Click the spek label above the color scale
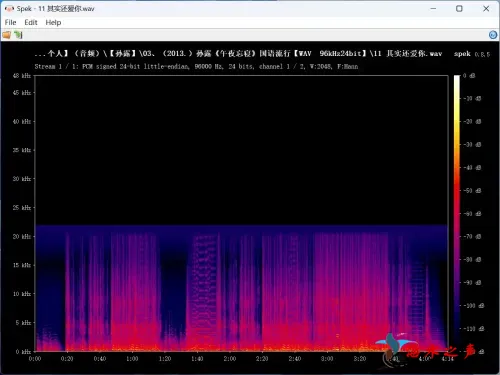Image resolution: width=500 pixels, height=375 pixels. (462, 54)
